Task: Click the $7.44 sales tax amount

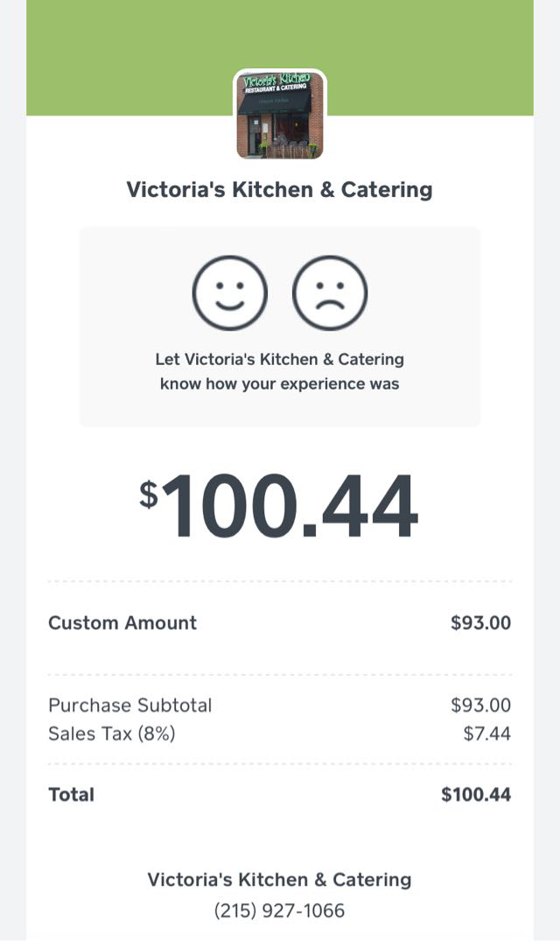Action: pyautogui.click(x=486, y=734)
